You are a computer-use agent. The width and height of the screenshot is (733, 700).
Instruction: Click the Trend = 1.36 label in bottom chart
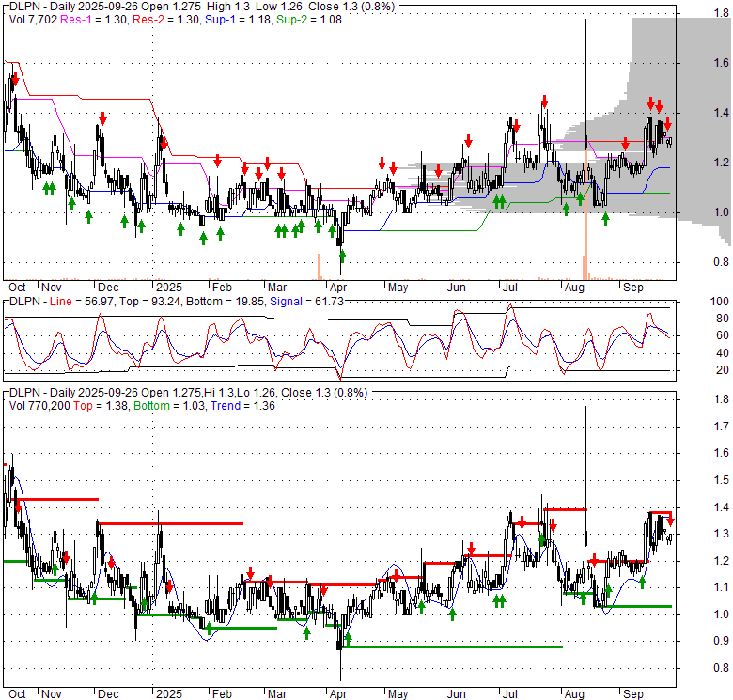(x=242, y=406)
